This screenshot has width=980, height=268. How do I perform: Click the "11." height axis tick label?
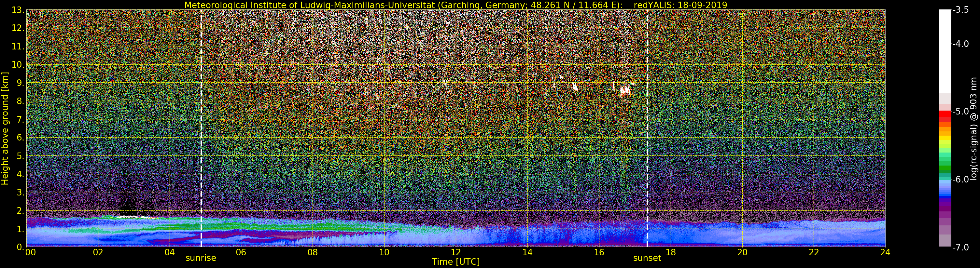click(x=18, y=47)
